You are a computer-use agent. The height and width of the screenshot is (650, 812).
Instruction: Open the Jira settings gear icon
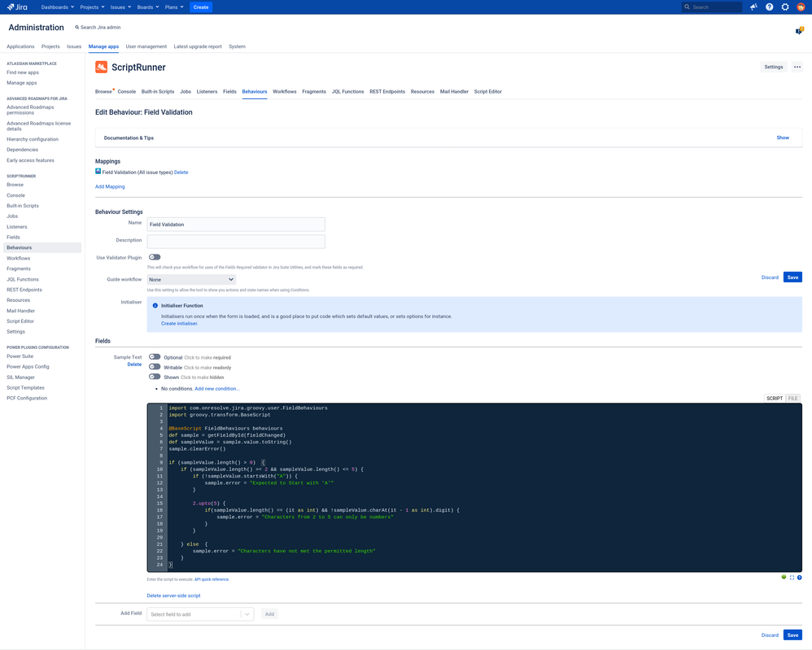coord(784,7)
